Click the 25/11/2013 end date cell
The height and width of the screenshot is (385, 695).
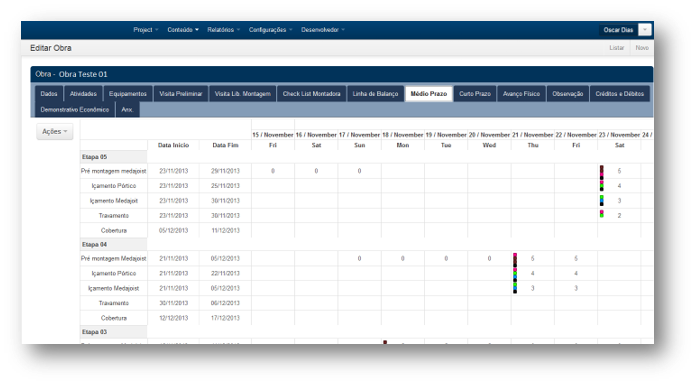click(x=225, y=186)
